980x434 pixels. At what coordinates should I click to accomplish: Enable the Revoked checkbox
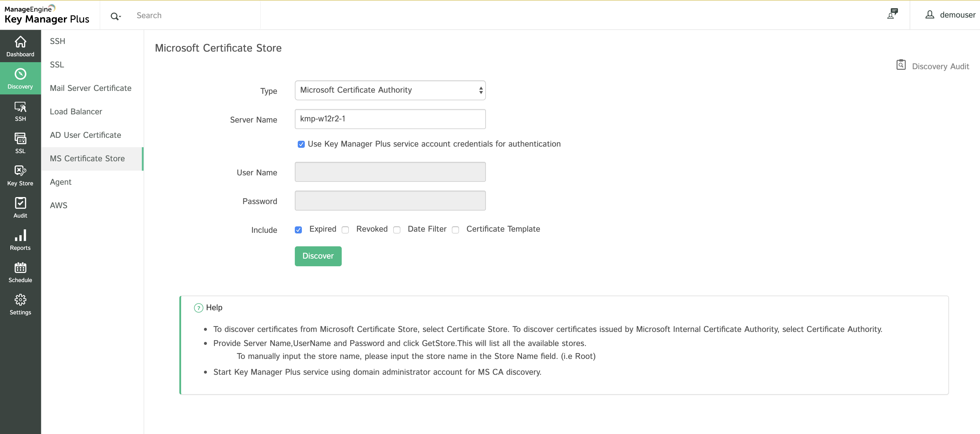pos(345,230)
